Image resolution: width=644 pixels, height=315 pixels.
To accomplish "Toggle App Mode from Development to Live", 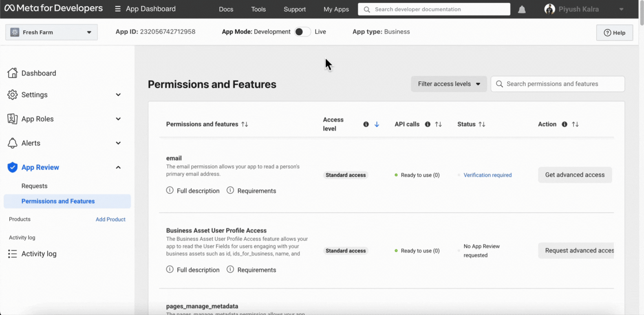I will [302, 32].
